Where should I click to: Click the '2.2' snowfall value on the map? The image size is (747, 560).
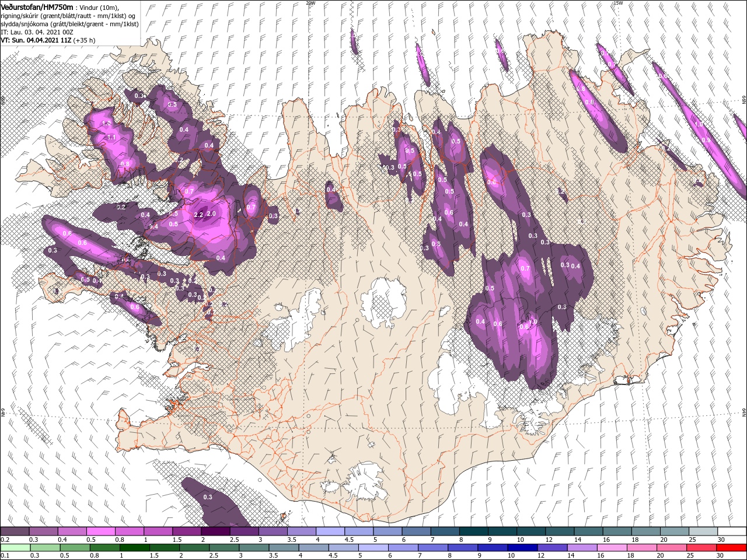coord(198,215)
